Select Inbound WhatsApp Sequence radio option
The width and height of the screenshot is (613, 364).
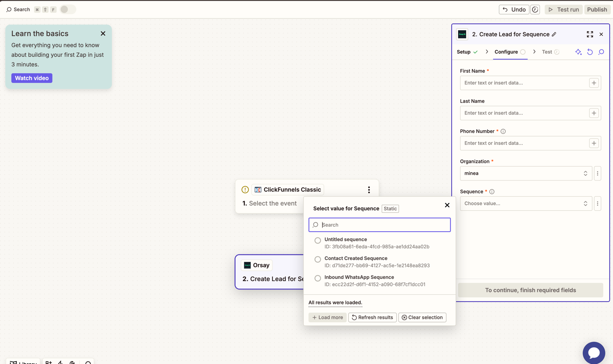(x=318, y=278)
